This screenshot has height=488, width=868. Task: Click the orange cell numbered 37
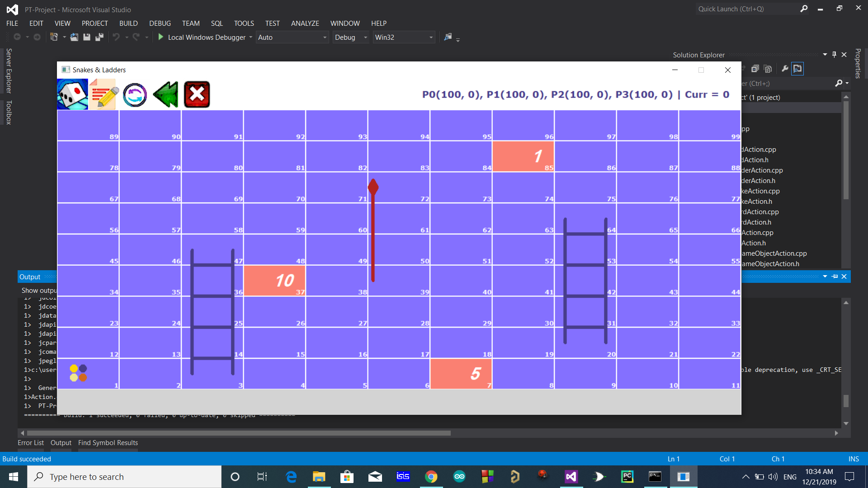coord(274,281)
